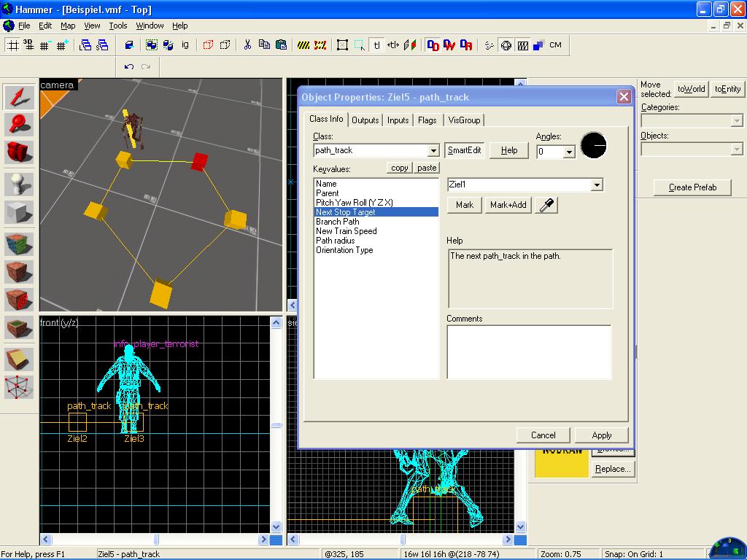The image size is (747, 560).
Task: Select the Block tool white cube
Action: pyautogui.click(x=19, y=212)
